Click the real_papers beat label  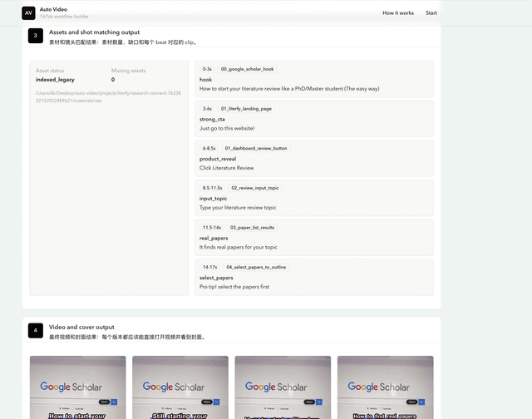coord(214,239)
